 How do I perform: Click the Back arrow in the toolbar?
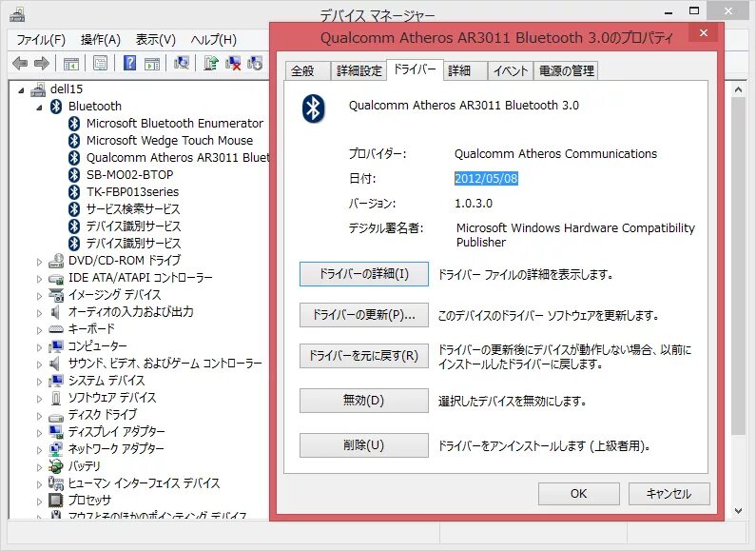click(x=20, y=63)
